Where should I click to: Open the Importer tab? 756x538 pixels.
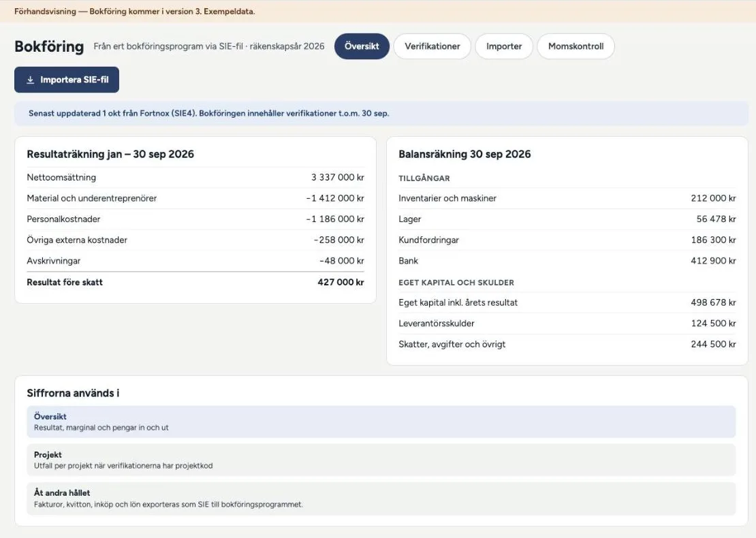tap(504, 46)
